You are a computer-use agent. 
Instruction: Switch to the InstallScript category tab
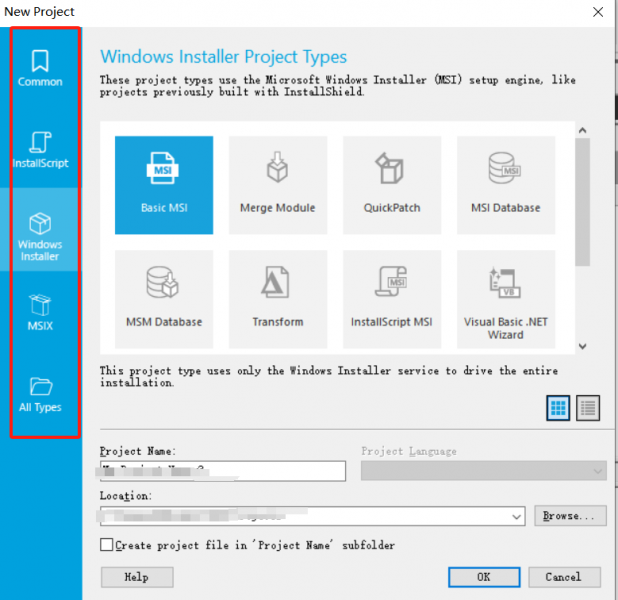pos(40,150)
